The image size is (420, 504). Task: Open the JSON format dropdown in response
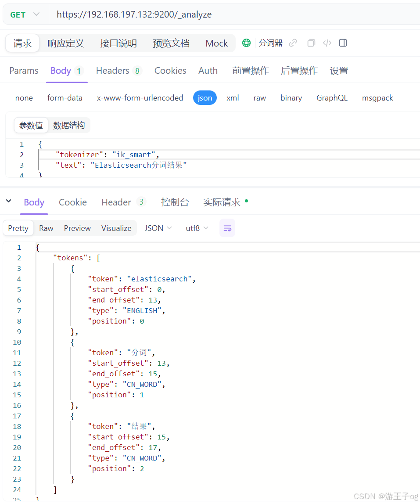tap(157, 228)
